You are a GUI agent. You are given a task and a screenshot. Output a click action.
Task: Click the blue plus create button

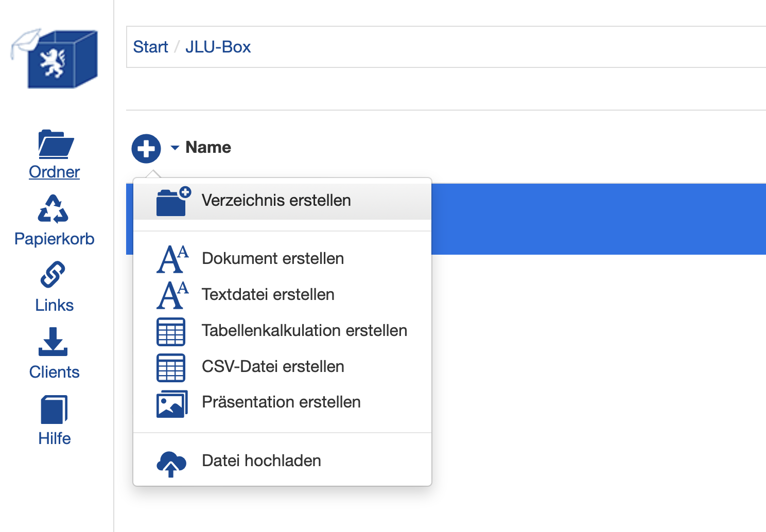pos(146,149)
